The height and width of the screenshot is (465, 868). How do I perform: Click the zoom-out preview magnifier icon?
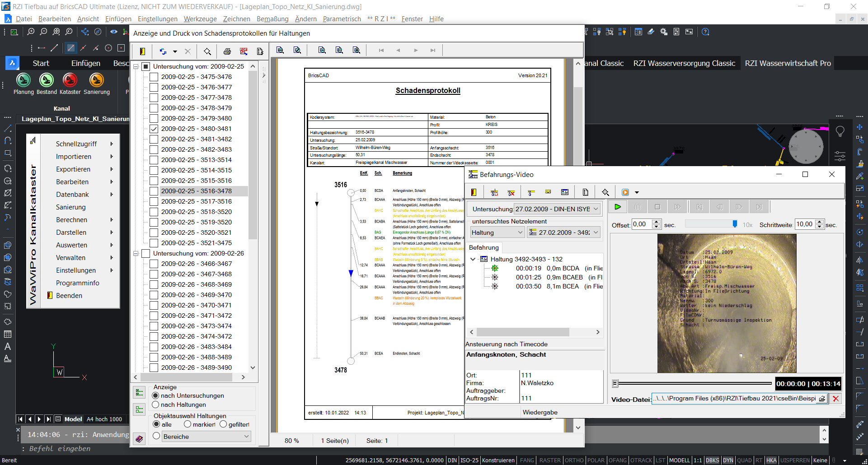click(x=322, y=50)
